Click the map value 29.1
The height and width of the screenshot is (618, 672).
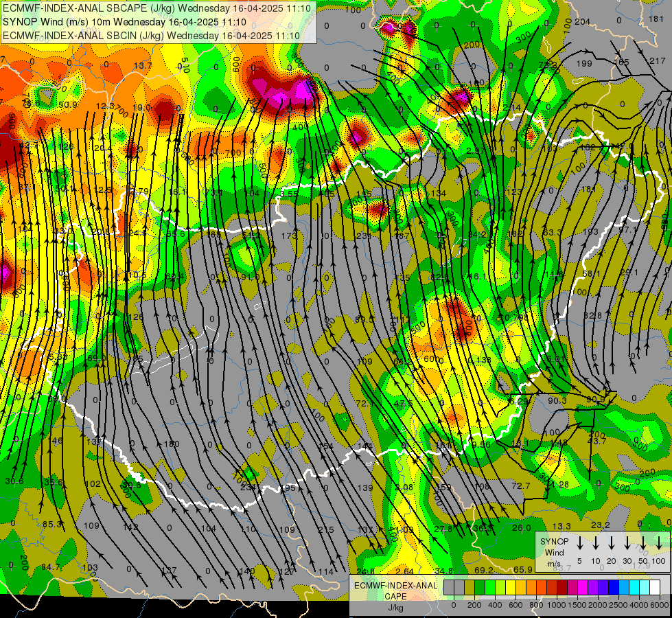click(x=629, y=273)
